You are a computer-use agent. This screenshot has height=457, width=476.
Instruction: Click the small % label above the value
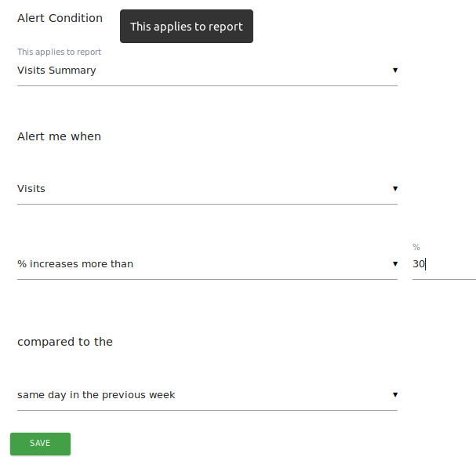point(416,248)
